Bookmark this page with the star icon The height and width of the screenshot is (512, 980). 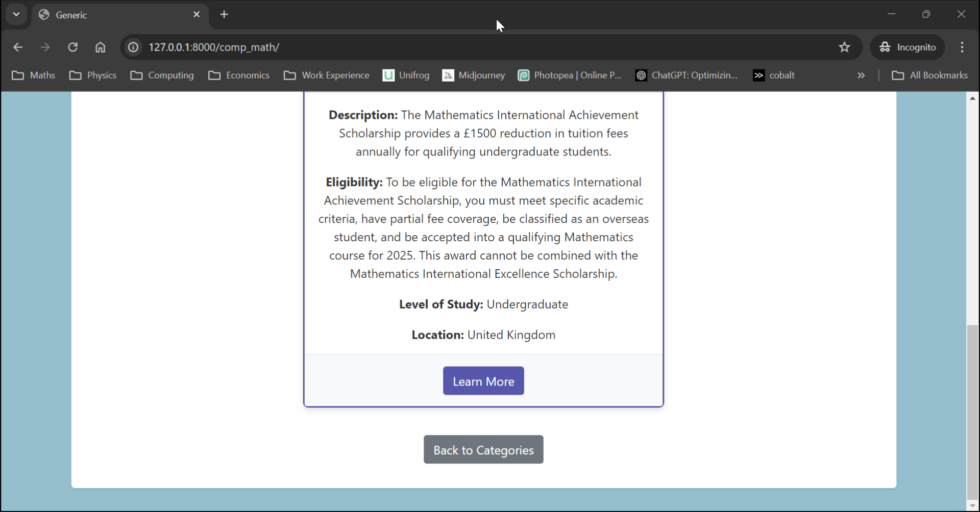[x=845, y=47]
